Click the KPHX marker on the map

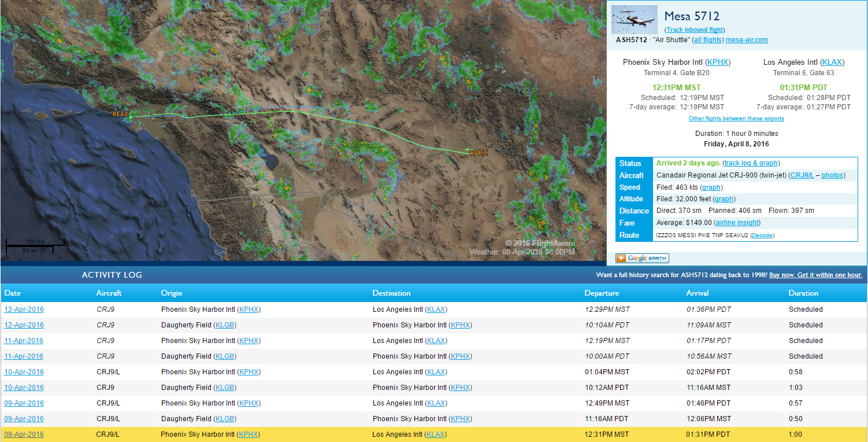pos(478,153)
